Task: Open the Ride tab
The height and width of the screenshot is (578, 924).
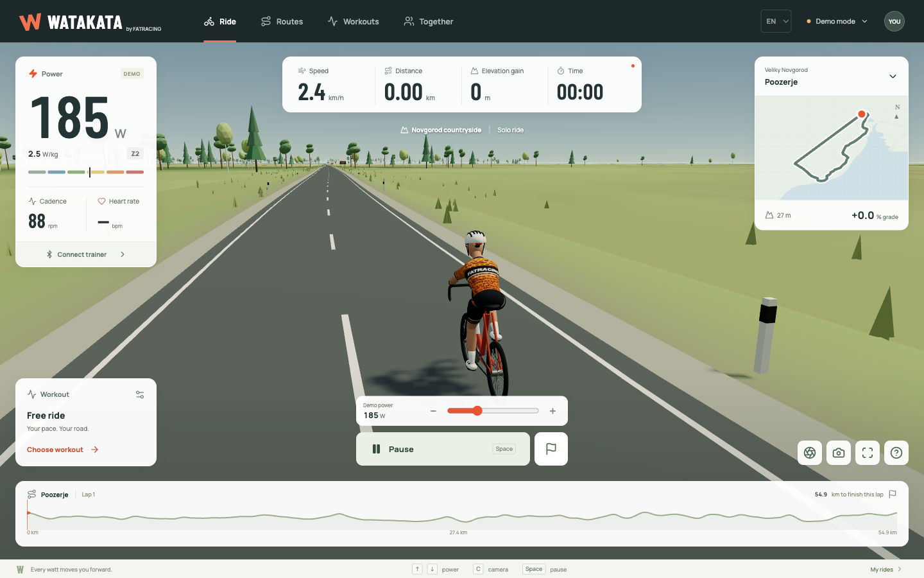Action: pos(219,21)
